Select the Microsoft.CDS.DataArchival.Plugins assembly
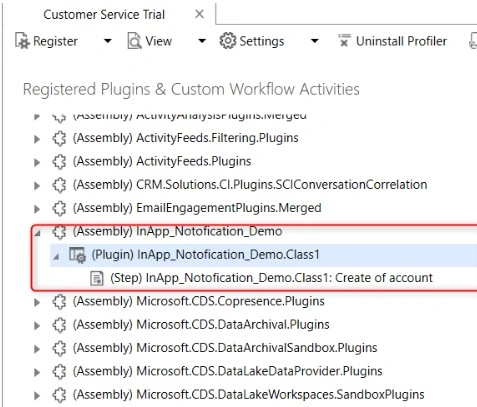The image size is (477, 407). [233, 325]
